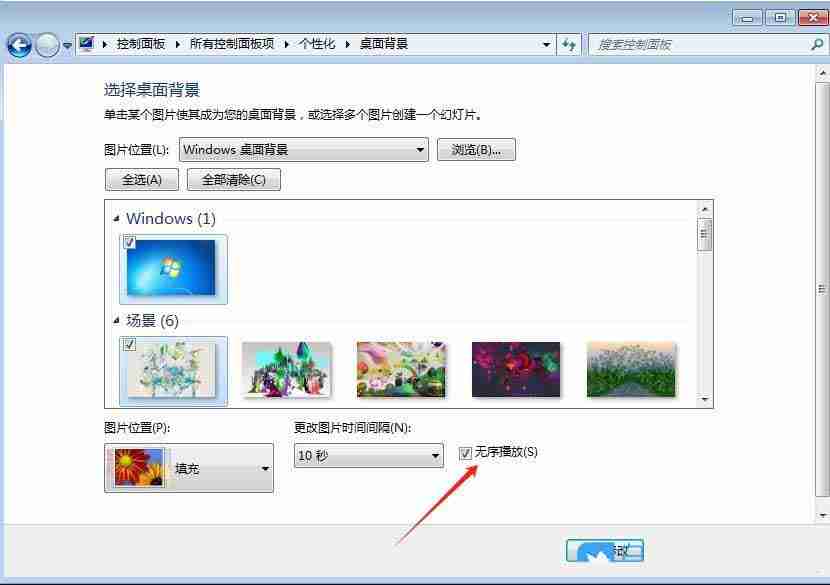Click the refresh icon beside the address bar
This screenshot has width=830, height=585.
[568, 44]
